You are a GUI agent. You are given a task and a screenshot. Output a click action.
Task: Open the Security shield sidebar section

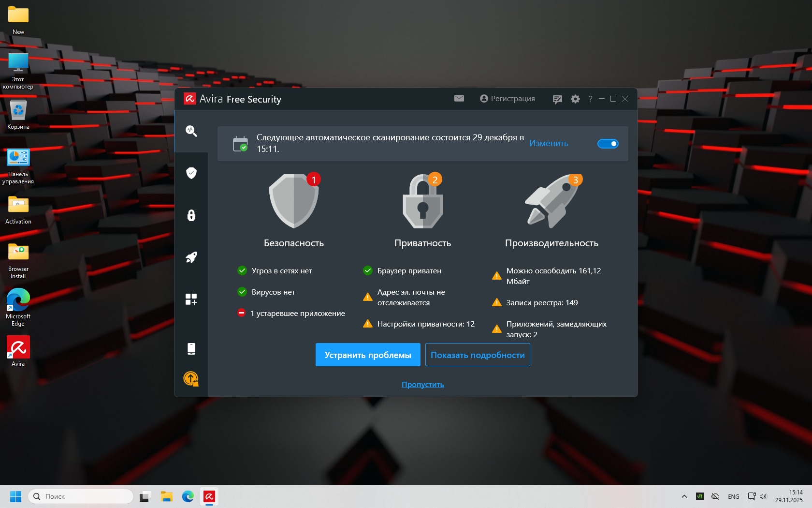(191, 173)
